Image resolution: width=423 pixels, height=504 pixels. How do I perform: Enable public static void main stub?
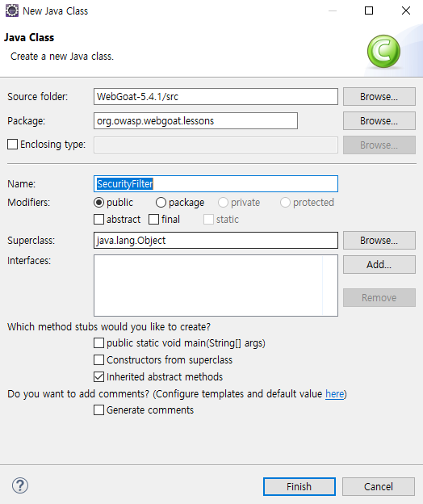(x=99, y=343)
